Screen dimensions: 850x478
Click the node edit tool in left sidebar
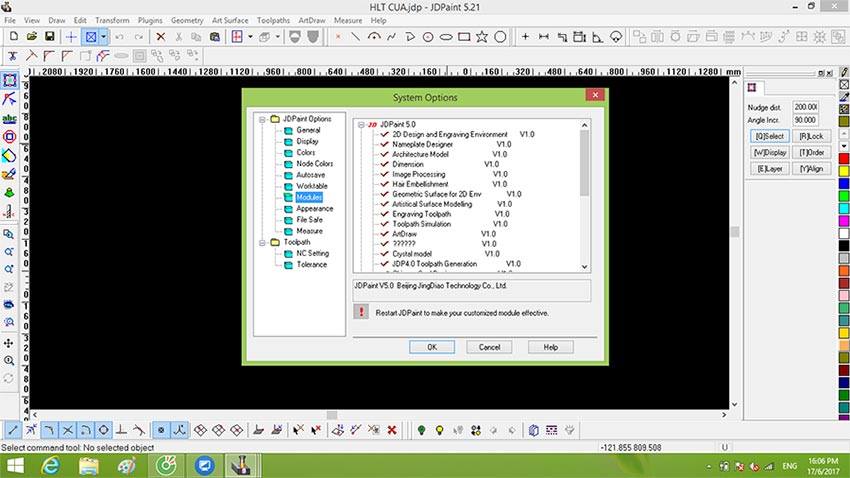pyautogui.click(x=9, y=99)
